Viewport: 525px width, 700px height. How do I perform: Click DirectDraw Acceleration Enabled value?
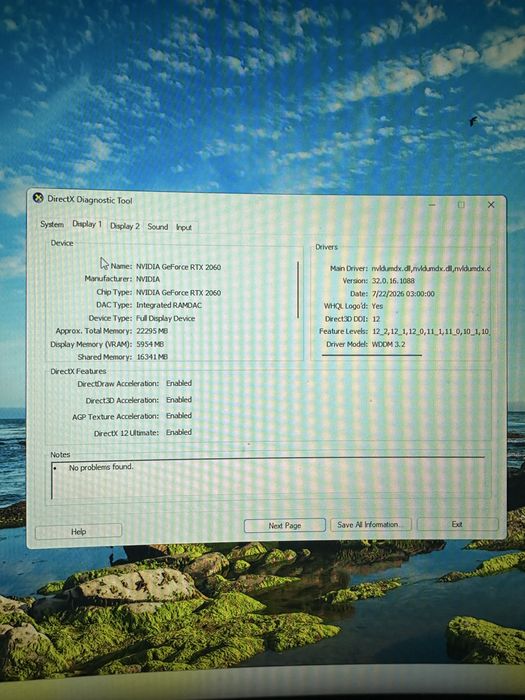[x=179, y=383]
